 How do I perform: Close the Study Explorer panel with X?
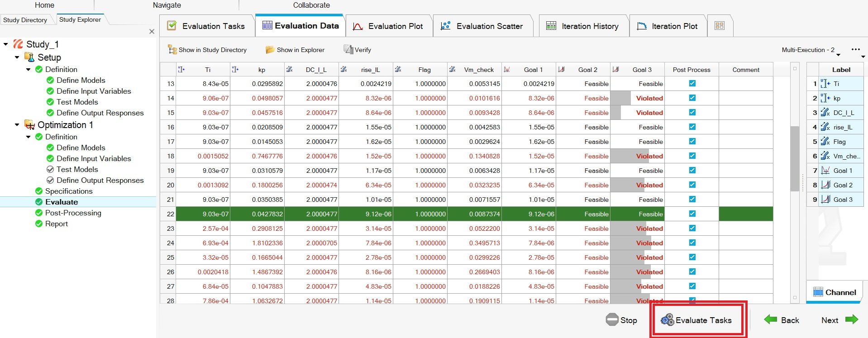(152, 31)
